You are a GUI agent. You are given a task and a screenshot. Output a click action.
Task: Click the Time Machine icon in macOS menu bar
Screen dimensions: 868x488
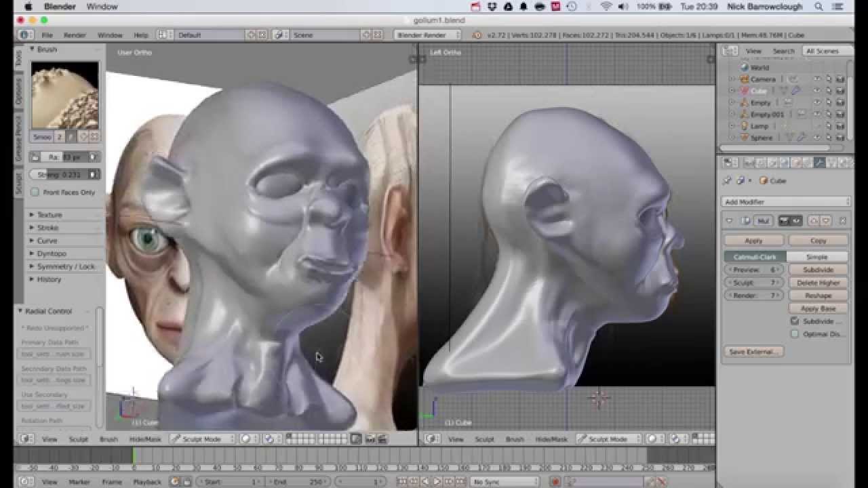[x=572, y=7]
